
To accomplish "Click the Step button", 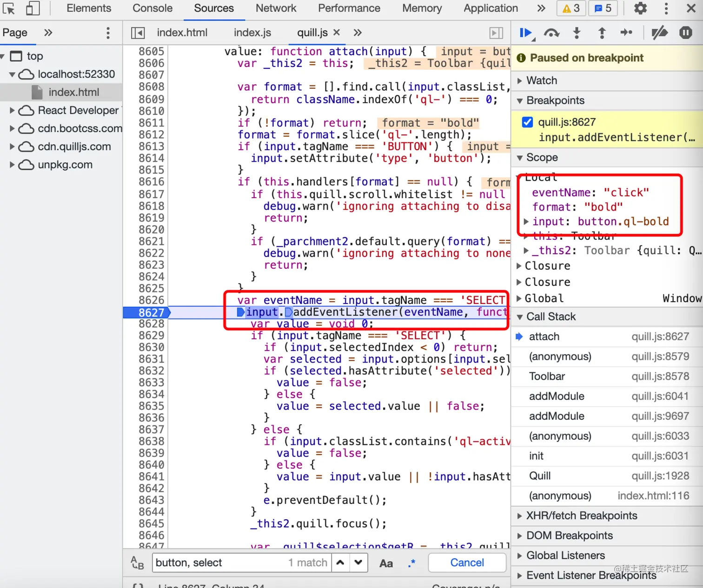I will click(626, 33).
